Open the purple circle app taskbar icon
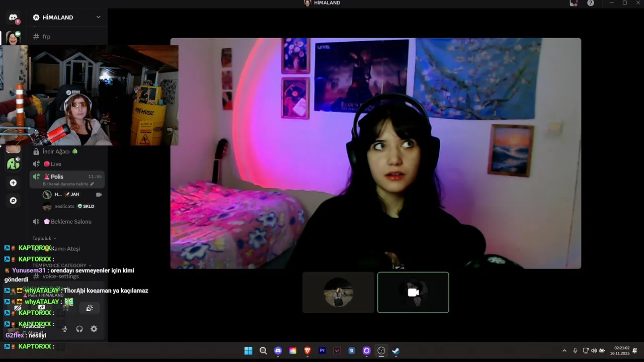The image size is (644, 362). tap(367, 351)
